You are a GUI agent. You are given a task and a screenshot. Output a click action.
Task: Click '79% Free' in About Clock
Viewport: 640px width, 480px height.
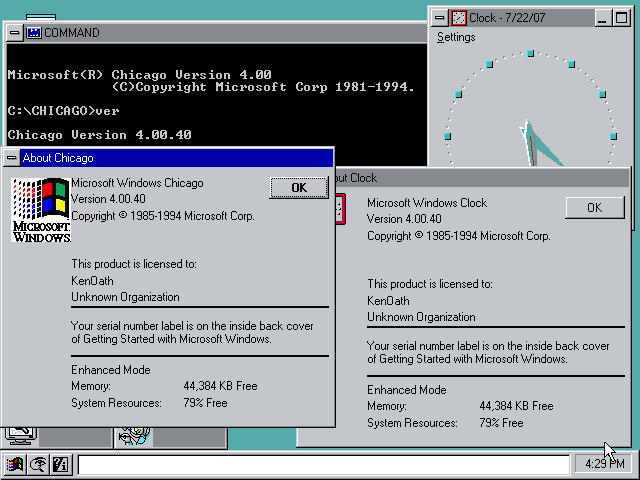click(501, 423)
